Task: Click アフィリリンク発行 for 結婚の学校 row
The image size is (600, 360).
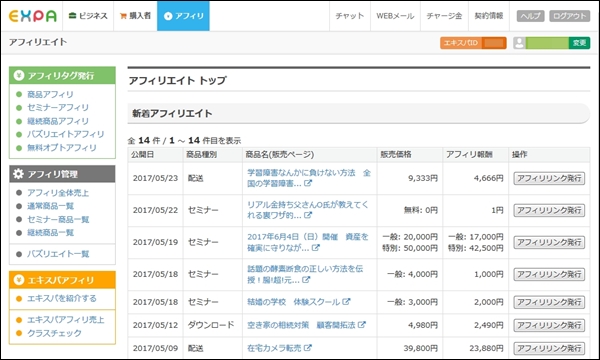Action: tap(549, 302)
